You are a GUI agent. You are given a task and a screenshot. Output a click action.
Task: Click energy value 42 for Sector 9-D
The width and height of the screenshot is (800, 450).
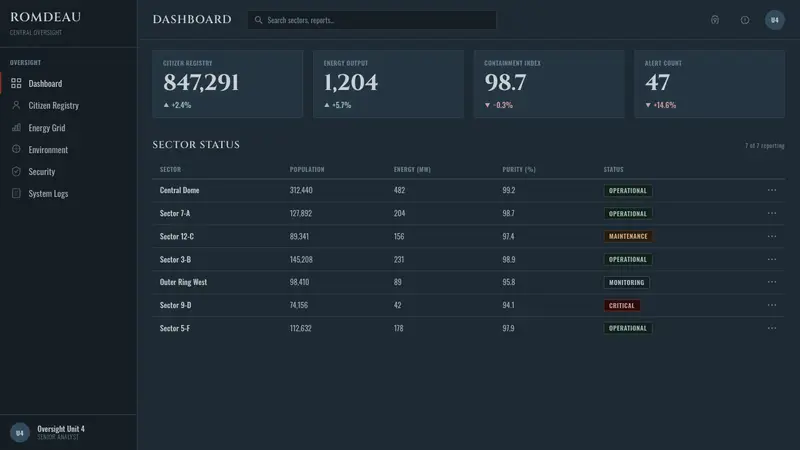[x=397, y=305]
